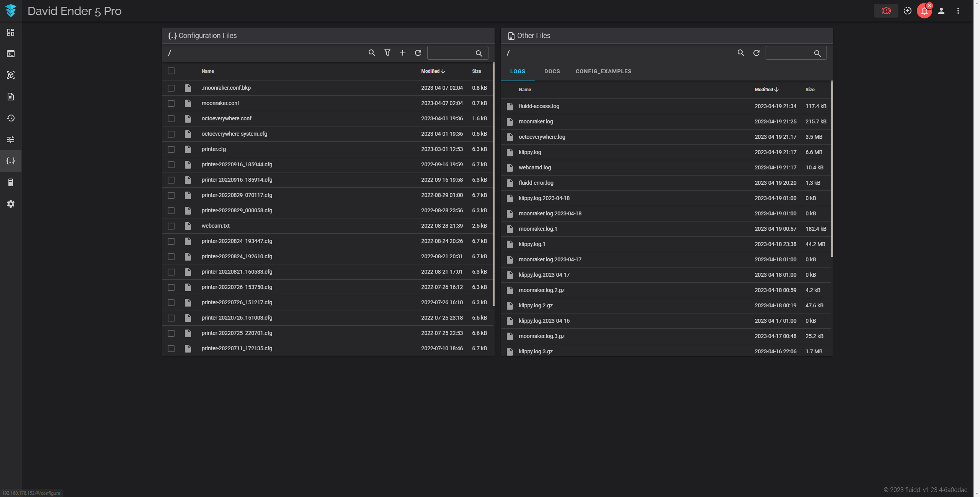Image resolution: width=980 pixels, height=497 pixels.
Task: Open the print History page
Action: coord(11,118)
